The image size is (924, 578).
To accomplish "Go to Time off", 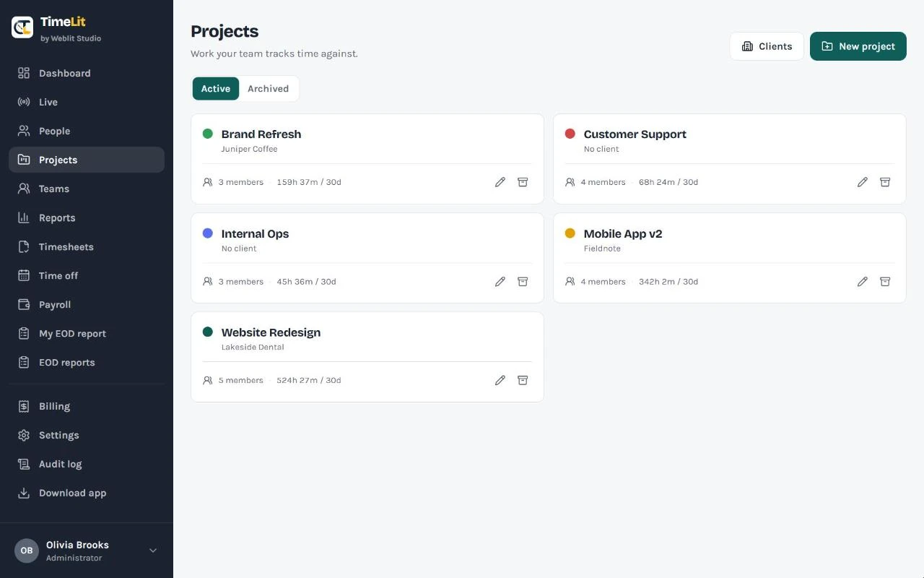I will click(x=87, y=275).
